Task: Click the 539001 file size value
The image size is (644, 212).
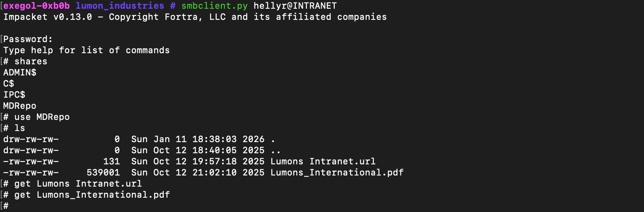Action: [103, 173]
